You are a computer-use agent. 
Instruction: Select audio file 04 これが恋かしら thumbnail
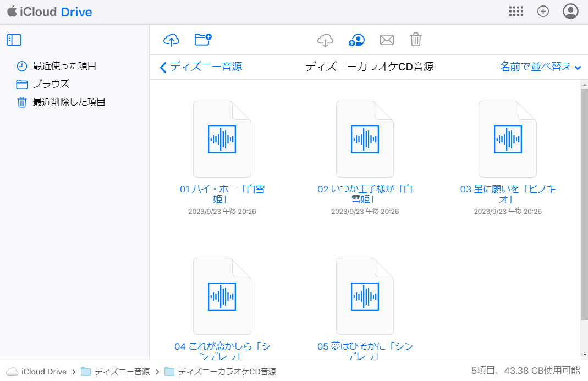coord(222,296)
